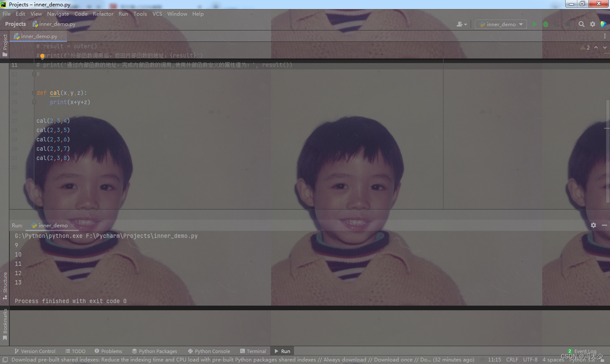The image size is (610, 364).
Task: Open Search Everywhere magnifier icon
Action: tap(582, 24)
